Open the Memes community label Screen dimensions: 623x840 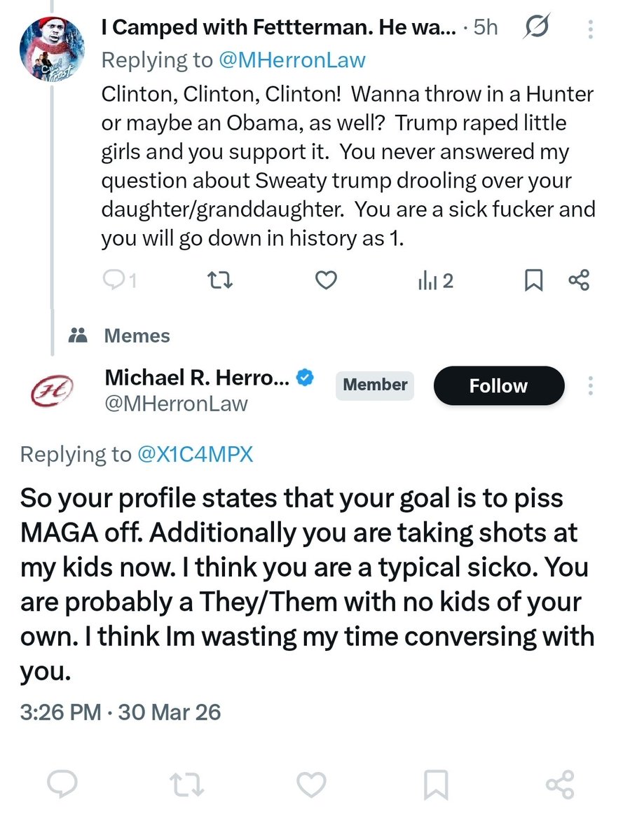pos(137,336)
